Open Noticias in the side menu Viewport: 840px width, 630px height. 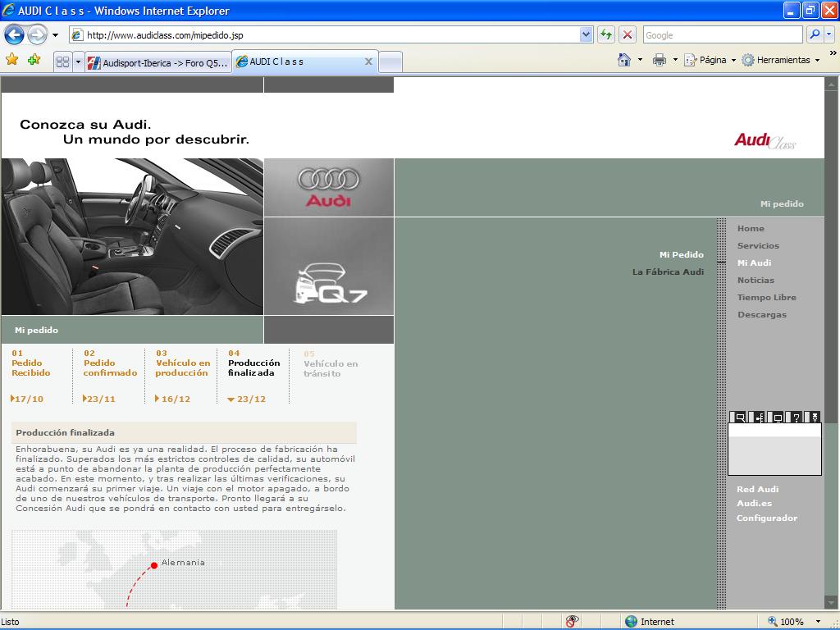pyautogui.click(x=756, y=280)
